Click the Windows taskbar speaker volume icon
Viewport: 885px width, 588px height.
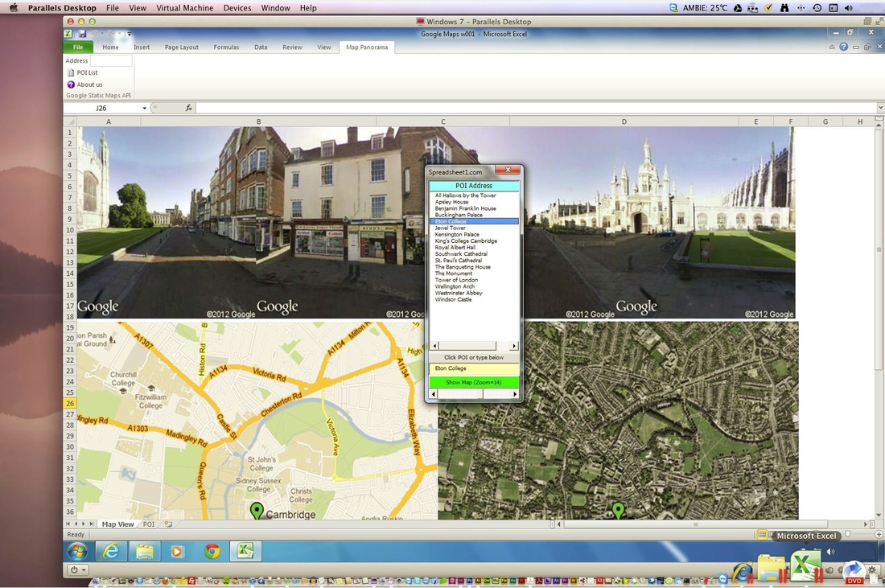pos(830,551)
